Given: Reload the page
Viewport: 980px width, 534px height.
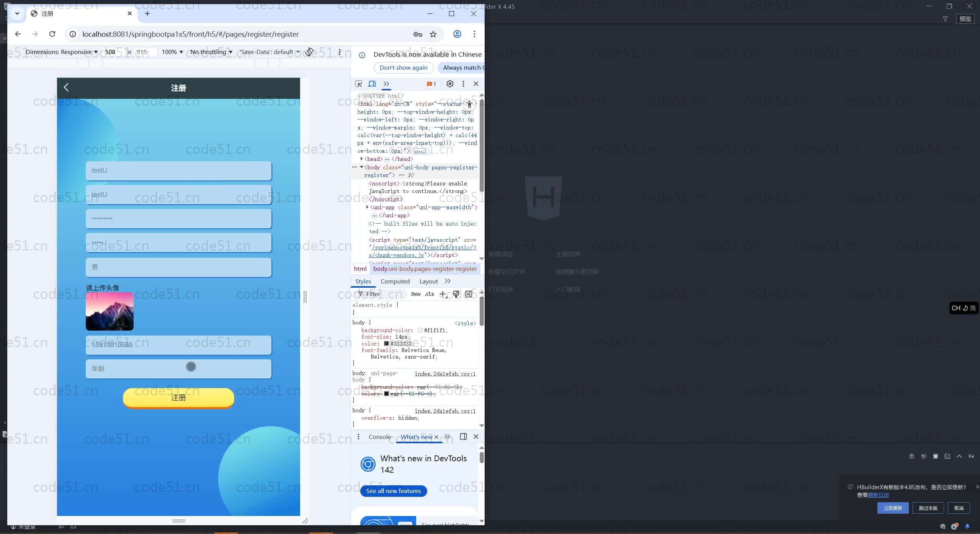Looking at the screenshot, I should (x=52, y=34).
